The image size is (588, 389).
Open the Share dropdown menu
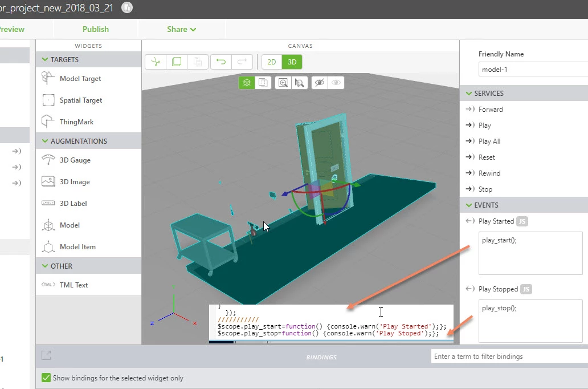pos(182,29)
